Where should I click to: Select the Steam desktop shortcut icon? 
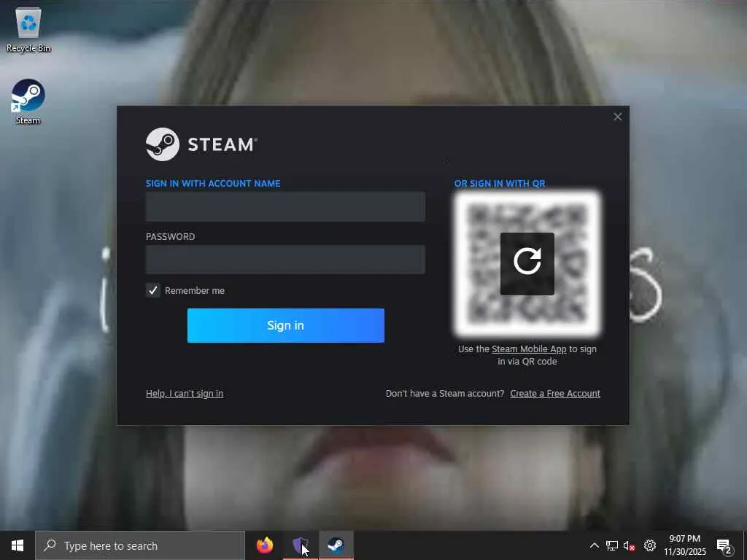pos(28,101)
